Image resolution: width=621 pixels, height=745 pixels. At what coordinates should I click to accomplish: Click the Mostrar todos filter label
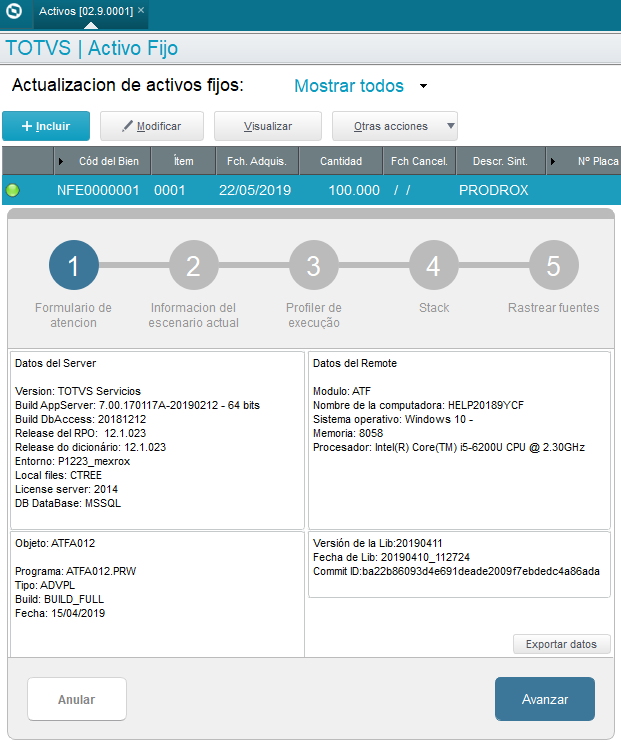[x=349, y=86]
